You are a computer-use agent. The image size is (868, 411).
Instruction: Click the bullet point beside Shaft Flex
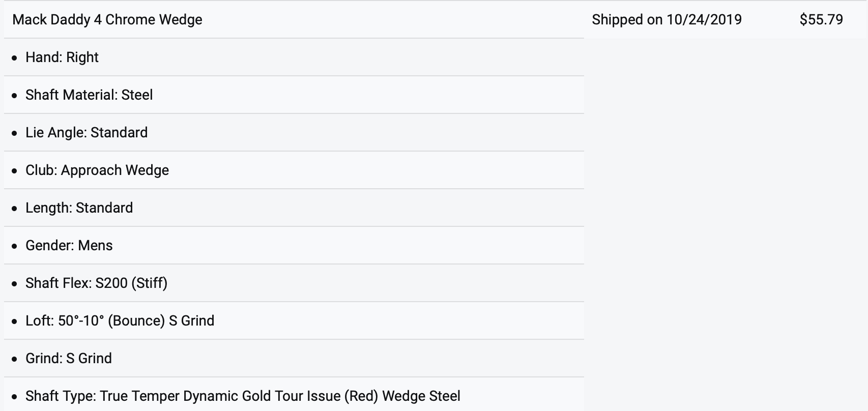15,284
